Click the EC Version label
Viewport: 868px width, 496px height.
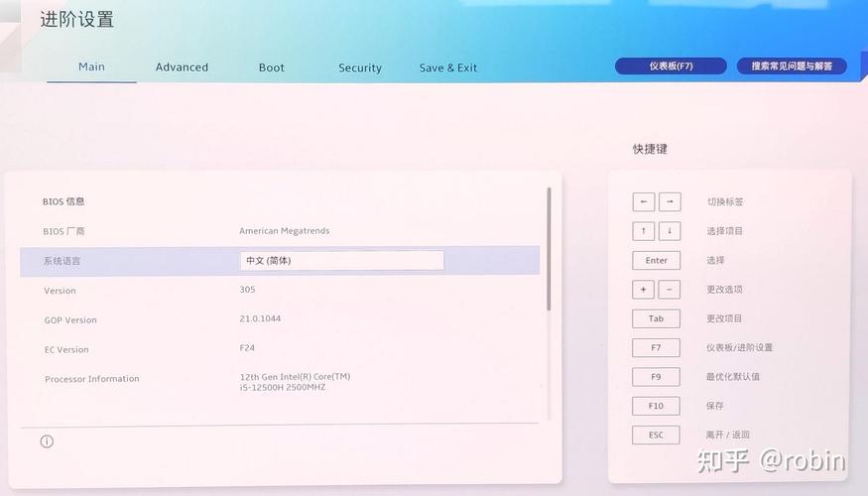pyautogui.click(x=66, y=350)
